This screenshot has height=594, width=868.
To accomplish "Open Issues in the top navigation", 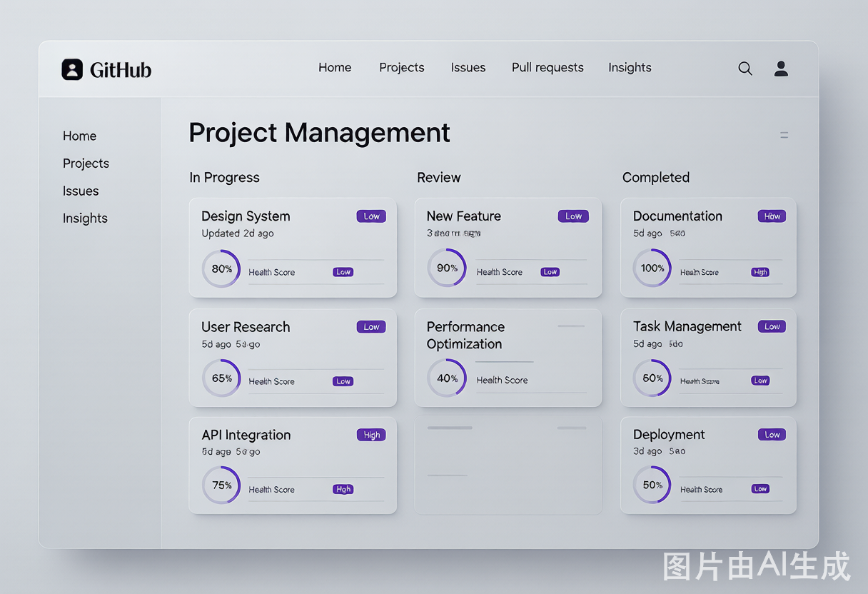I will (468, 68).
